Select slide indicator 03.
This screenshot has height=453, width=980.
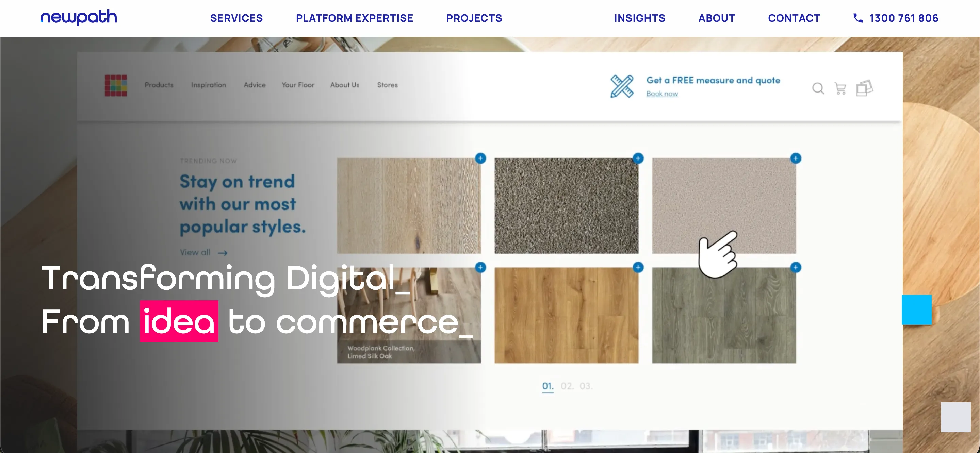[586, 386]
